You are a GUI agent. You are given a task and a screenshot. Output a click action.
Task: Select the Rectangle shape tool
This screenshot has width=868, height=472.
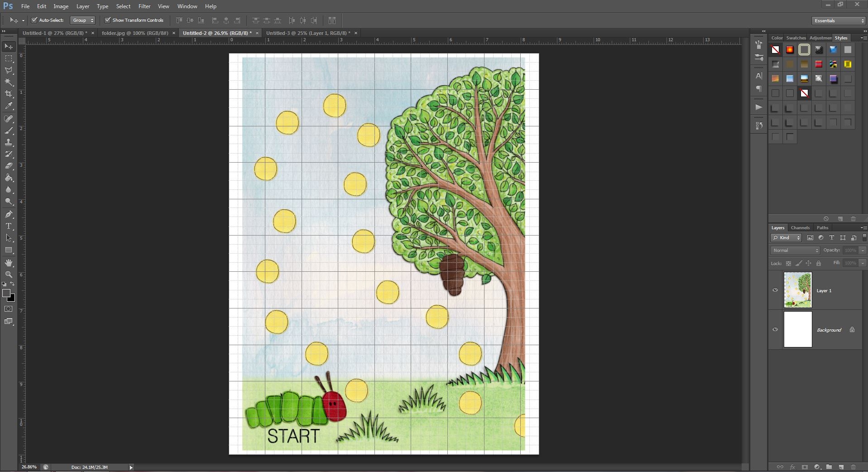coord(9,250)
